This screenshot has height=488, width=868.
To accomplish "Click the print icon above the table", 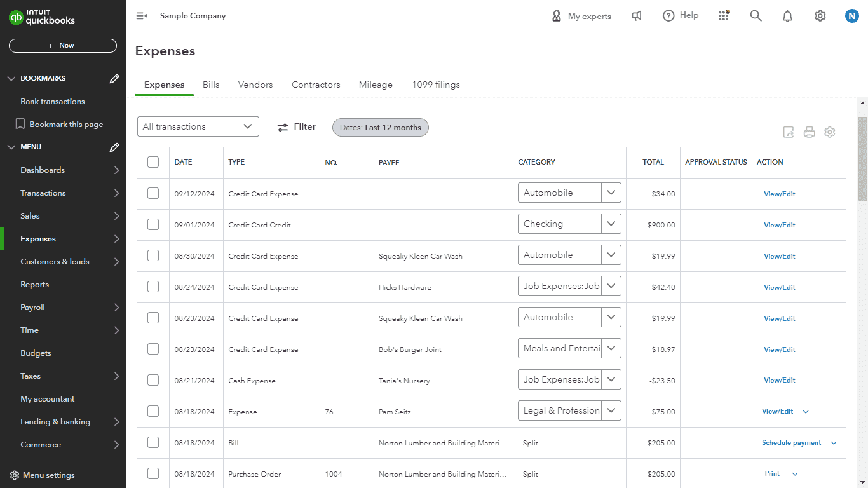I will pyautogui.click(x=809, y=132).
